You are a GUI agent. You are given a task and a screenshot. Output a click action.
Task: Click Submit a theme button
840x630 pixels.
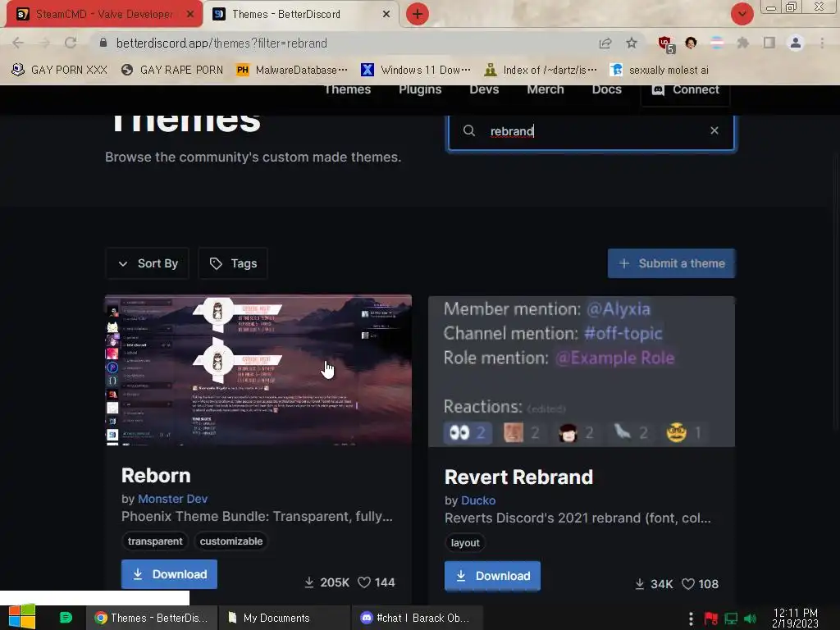pyautogui.click(x=671, y=263)
